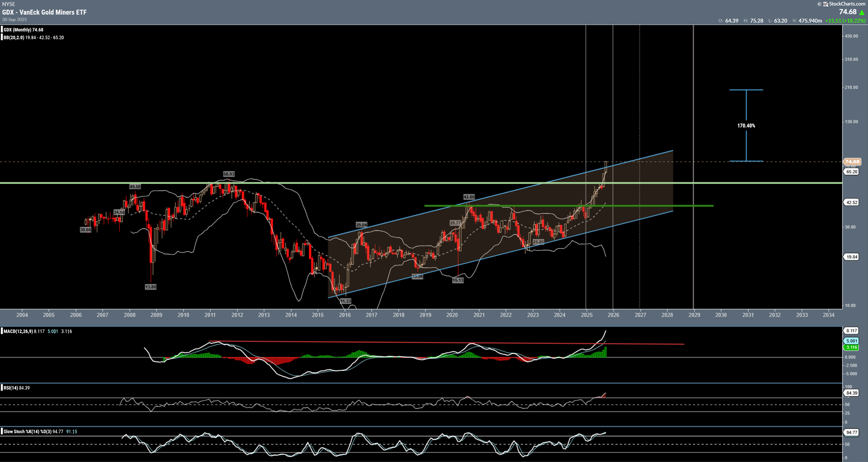Image resolution: width=868 pixels, height=462 pixels.
Task: Click the green 3.116 MACD histogram tag
Action: tap(852, 347)
